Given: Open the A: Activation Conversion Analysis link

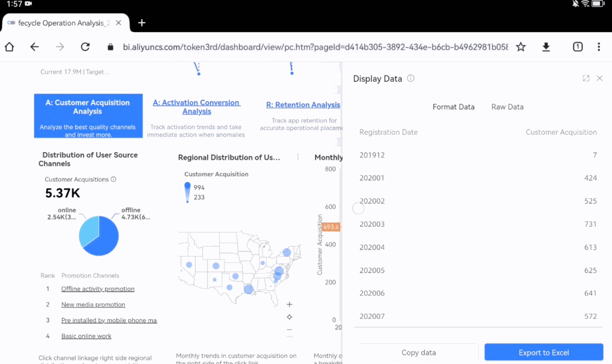Looking at the screenshot, I should (x=197, y=107).
